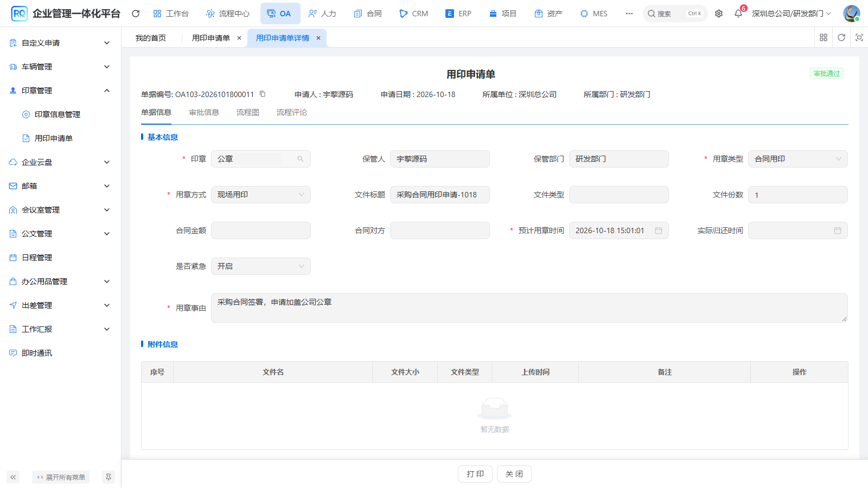Open the more modules ellipsis
Viewport: 868px width, 488px height.
tap(629, 14)
